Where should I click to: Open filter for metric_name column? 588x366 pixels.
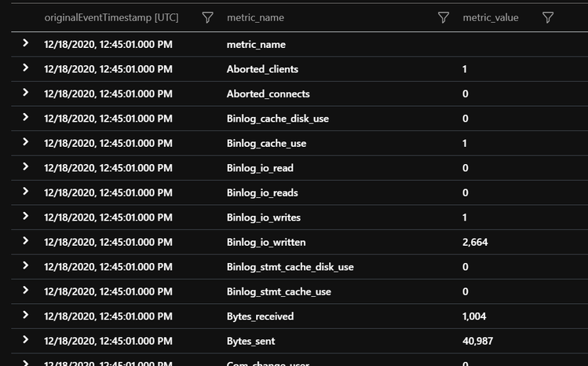(x=444, y=17)
